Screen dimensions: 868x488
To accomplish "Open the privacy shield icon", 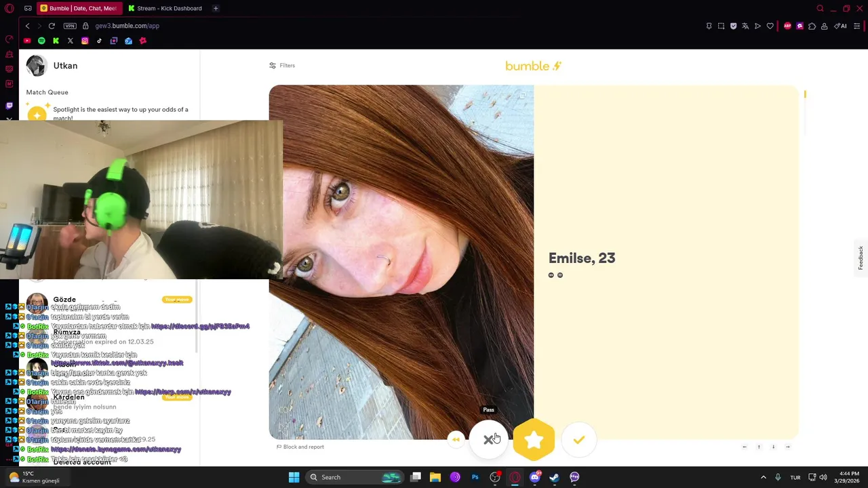I will (733, 26).
